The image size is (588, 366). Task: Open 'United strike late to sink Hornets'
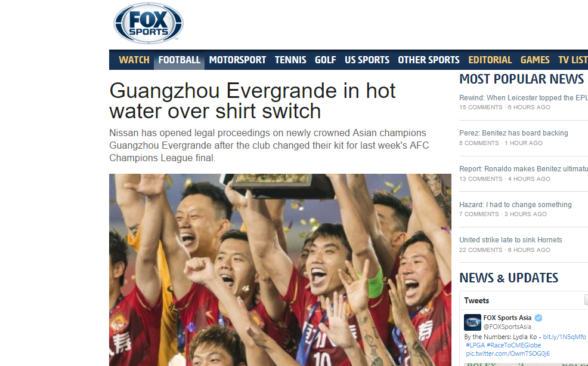[x=510, y=240]
